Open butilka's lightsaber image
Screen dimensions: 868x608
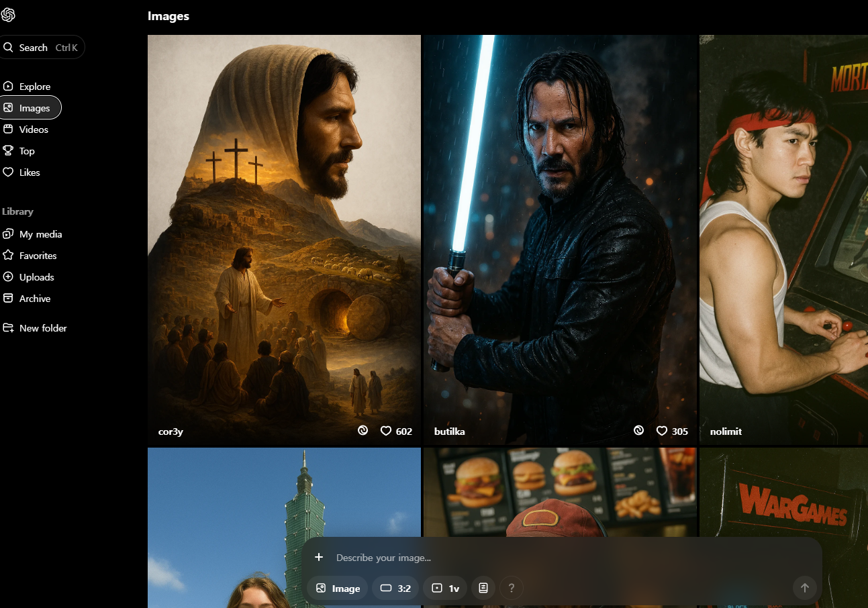(x=561, y=240)
